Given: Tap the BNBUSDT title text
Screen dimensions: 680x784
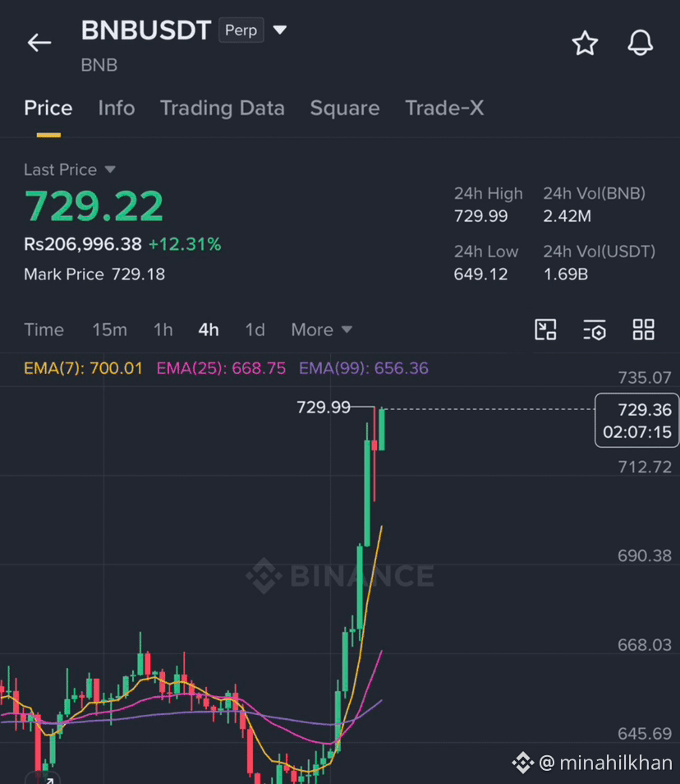Looking at the screenshot, I should point(146,30).
